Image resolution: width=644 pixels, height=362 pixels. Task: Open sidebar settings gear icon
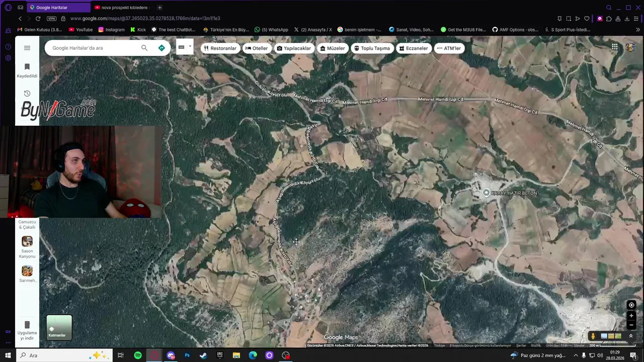(x=8, y=58)
